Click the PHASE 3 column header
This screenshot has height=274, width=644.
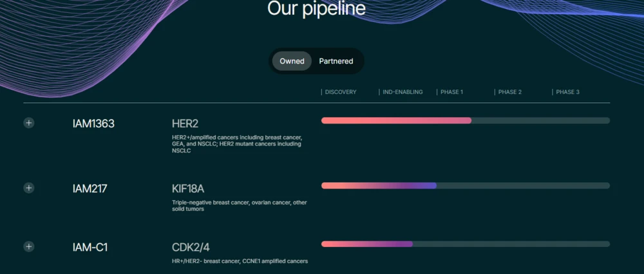(x=567, y=92)
